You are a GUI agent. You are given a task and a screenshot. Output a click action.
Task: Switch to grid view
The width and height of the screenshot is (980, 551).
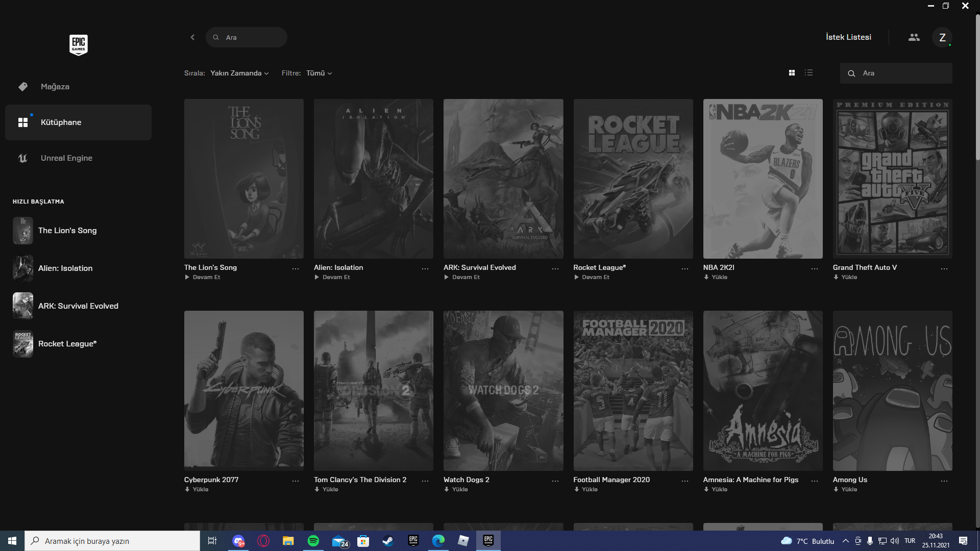(x=792, y=73)
